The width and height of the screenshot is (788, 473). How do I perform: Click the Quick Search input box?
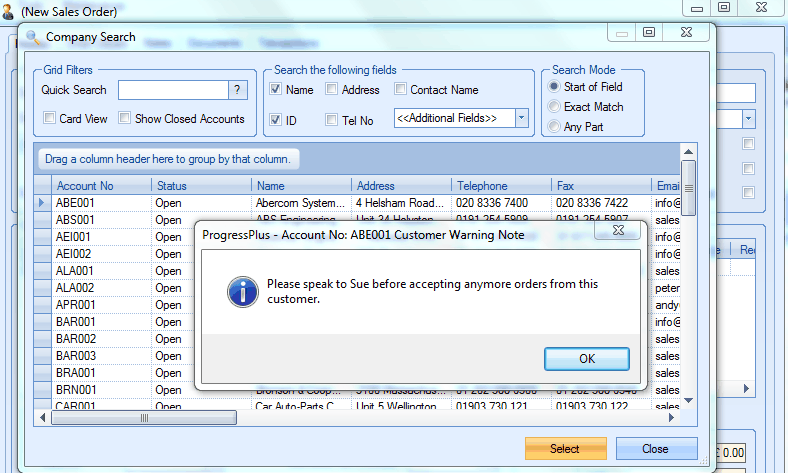tap(173, 90)
